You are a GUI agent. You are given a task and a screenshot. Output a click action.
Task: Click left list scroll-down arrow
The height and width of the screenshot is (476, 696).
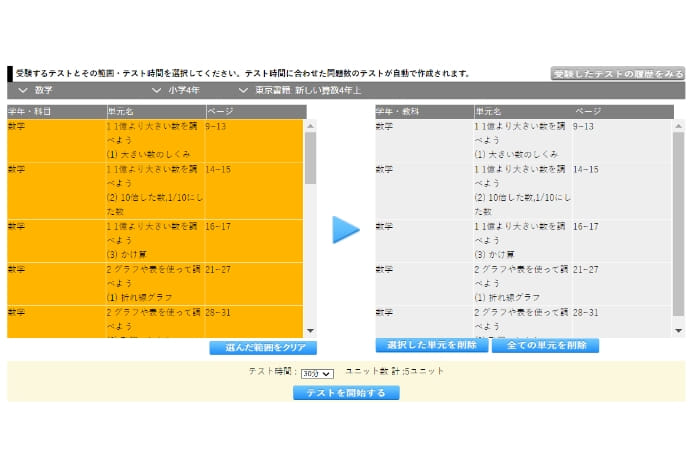[x=310, y=331]
